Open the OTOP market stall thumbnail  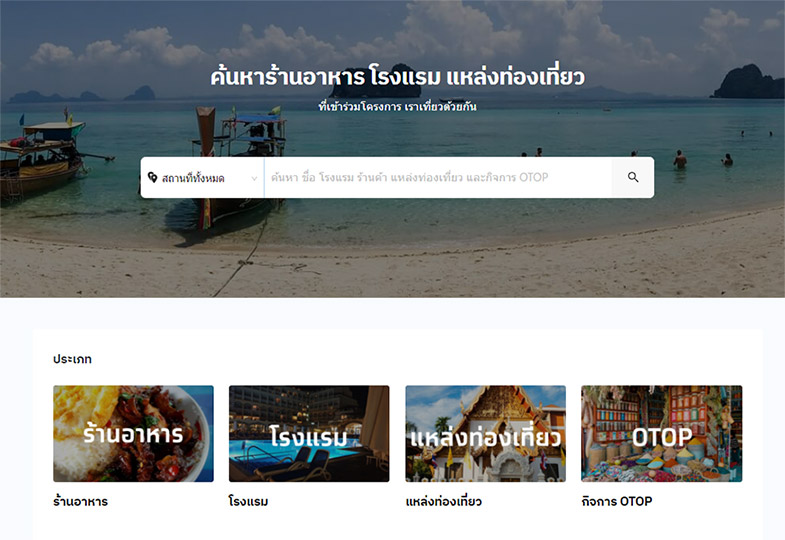tap(661, 433)
